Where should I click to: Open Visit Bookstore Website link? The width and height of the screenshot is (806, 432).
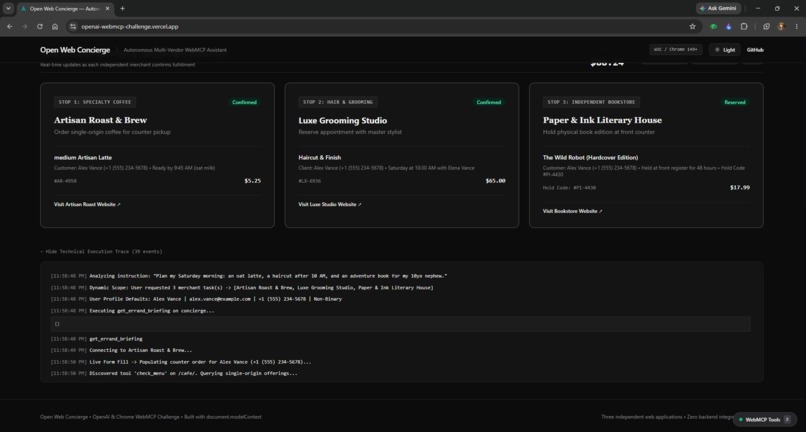point(572,211)
